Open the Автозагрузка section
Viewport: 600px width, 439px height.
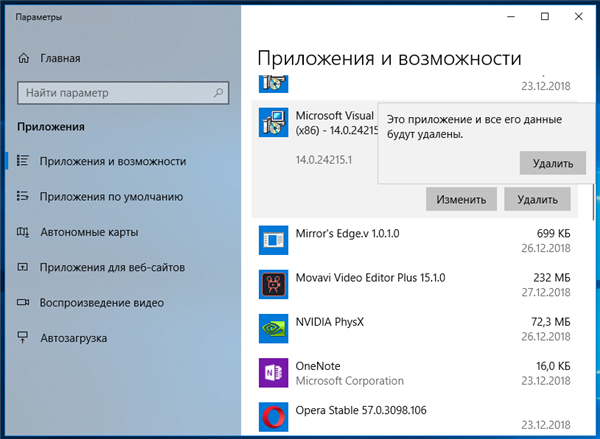click(x=73, y=338)
